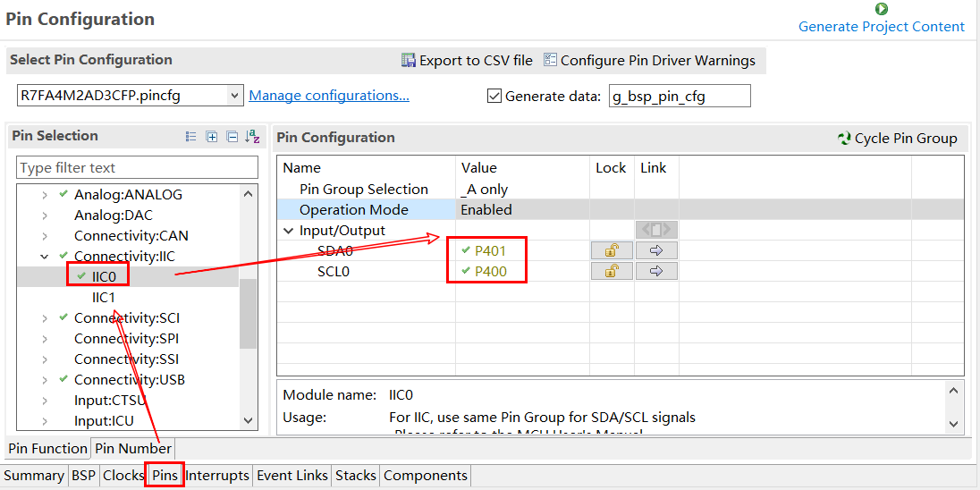Select Analog:ANALOG in the tree
Image resolution: width=980 pixels, height=490 pixels.
coord(128,195)
